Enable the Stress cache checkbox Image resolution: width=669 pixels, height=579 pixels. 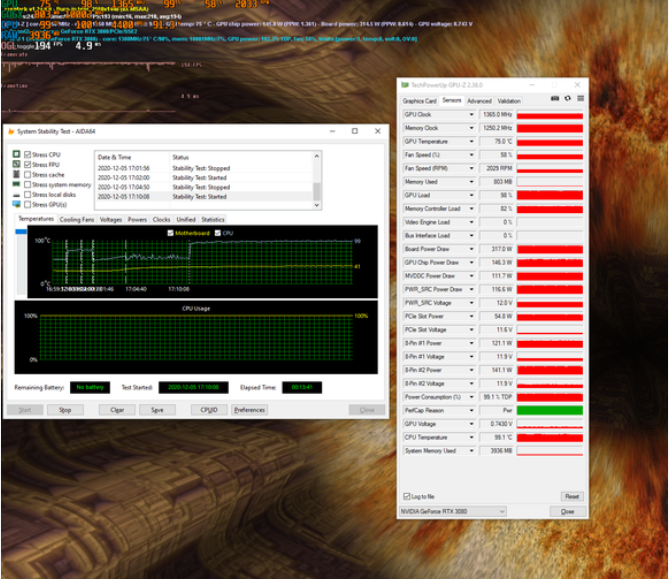click(x=28, y=175)
